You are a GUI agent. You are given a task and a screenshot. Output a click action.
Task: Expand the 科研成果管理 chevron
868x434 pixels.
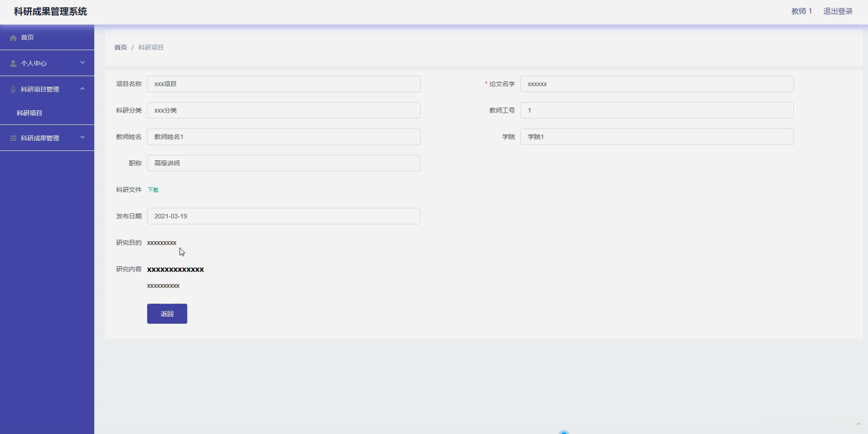click(x=83, y=138)
